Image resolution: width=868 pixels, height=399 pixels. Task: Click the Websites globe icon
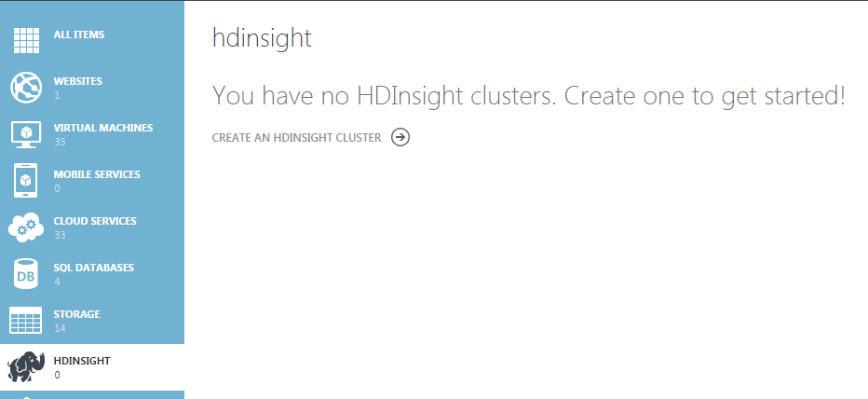click(26, 88)
